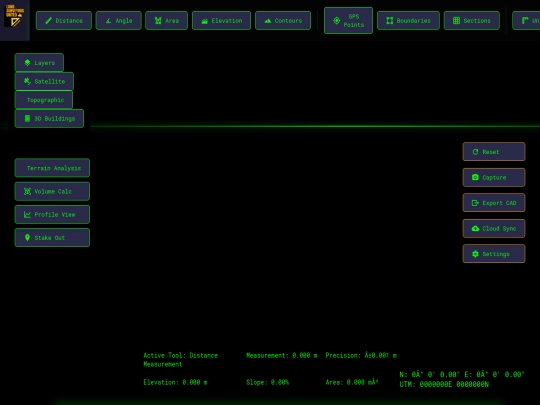Image resolution: width=540 pixels, height=405 pixels.
Task: Click the 'Elevation: 0.000 m' status readout
Action: (175, 382)
